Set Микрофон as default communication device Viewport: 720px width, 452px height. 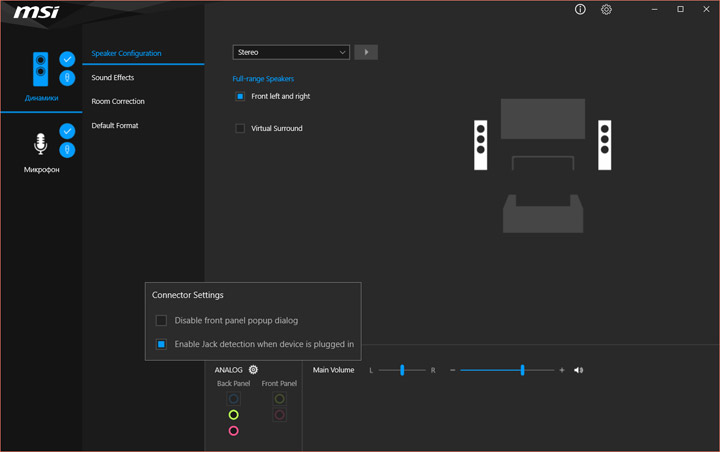pyautogui.click(x=67, y=150)
